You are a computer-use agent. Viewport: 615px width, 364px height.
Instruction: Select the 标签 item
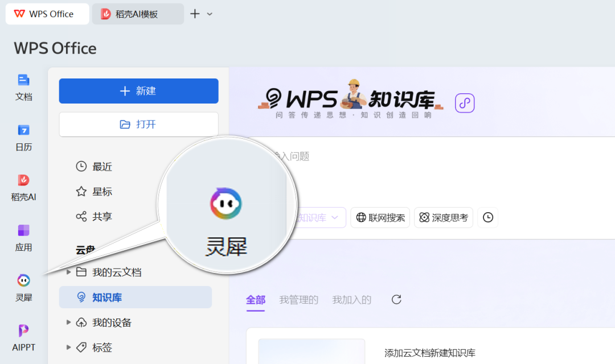(x=94, y=347)
